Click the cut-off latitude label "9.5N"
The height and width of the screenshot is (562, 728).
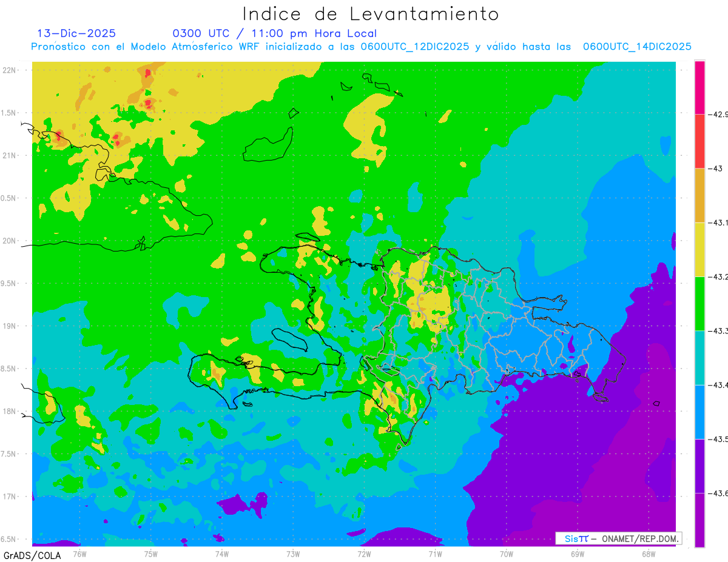[x=9, y=283]
